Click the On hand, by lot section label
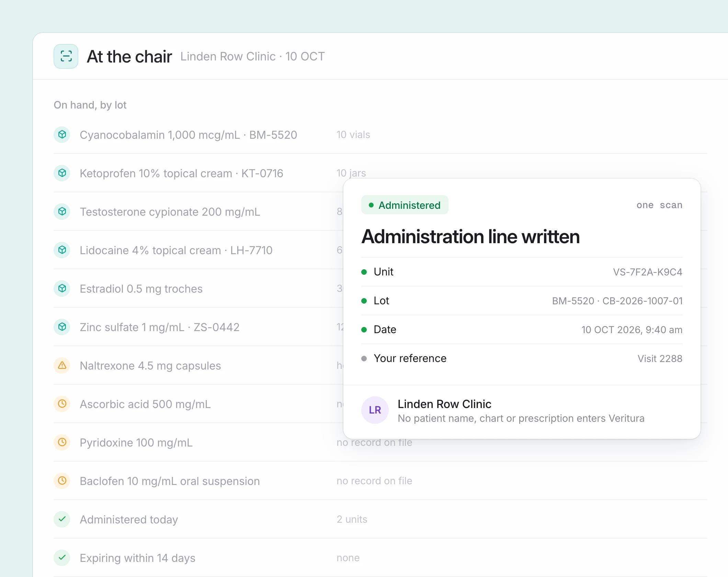Screen dimensions: 728x577 coord(90,105)
